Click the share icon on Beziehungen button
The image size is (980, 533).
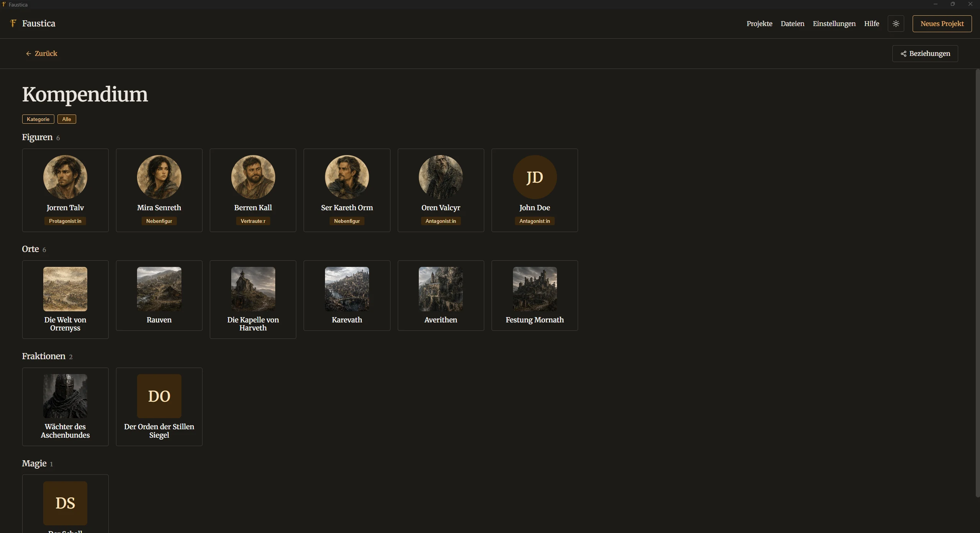coord(903,54)
